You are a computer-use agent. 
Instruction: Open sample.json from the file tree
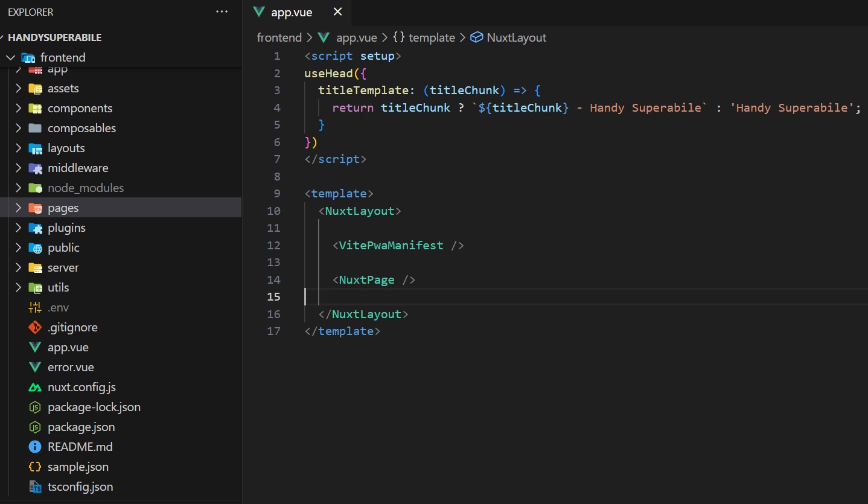tap(78, 467)
